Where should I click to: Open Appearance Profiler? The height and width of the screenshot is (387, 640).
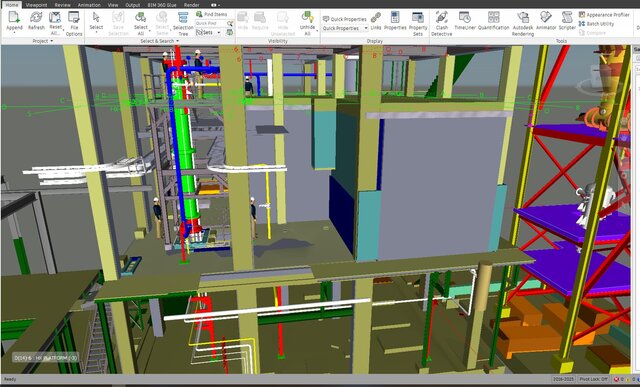(604, 15)
